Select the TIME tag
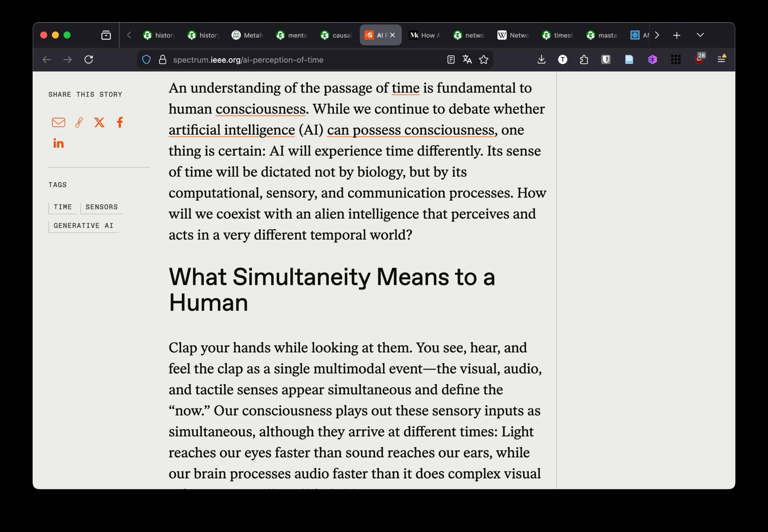 click(x=63, y=207)
